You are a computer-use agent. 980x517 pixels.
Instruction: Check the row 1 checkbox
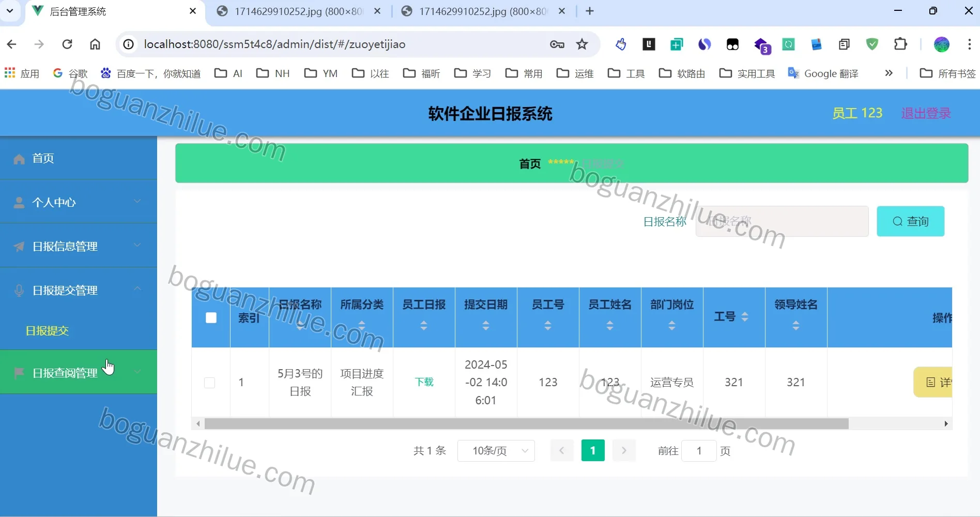tap(209, 383)
